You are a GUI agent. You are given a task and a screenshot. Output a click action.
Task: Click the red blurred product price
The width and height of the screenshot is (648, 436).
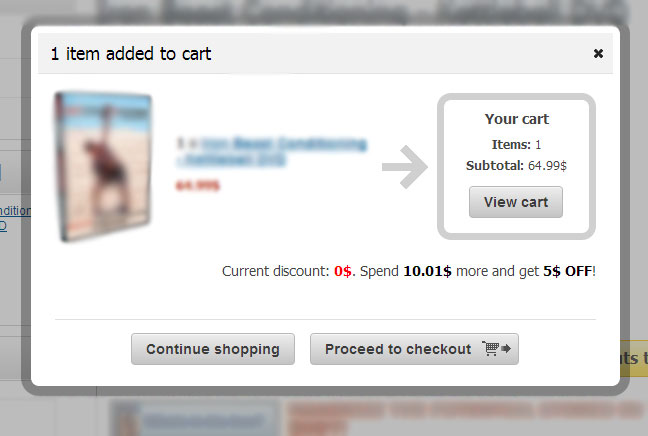tap(198, 186)
